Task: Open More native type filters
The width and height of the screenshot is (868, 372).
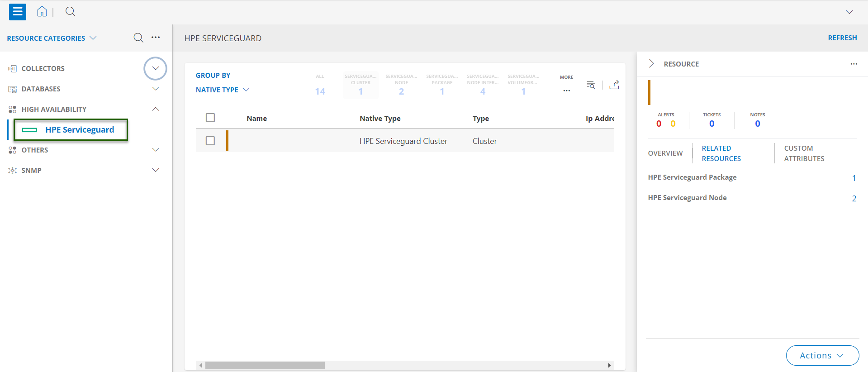Action: [x=566, y=85]
